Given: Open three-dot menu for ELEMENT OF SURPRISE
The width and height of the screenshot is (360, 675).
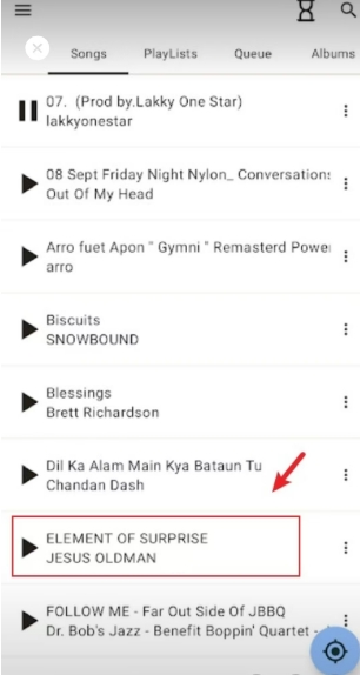Looking at the screenshot, I should 345,548.
